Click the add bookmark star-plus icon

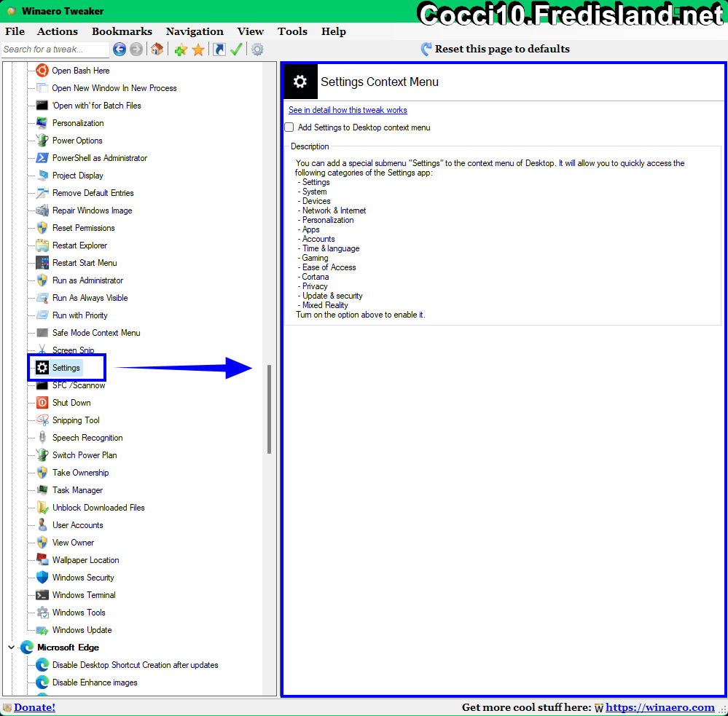click(x=181, y=50)
